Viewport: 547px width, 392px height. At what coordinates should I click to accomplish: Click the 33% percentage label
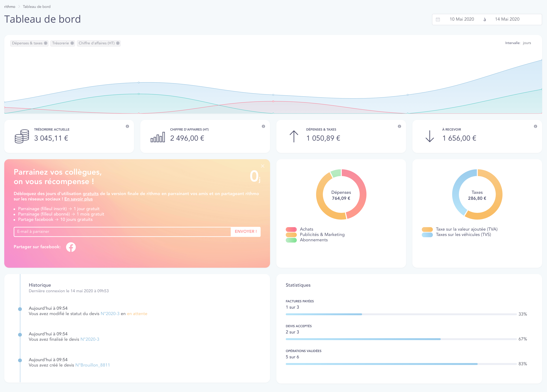point(523,314)
